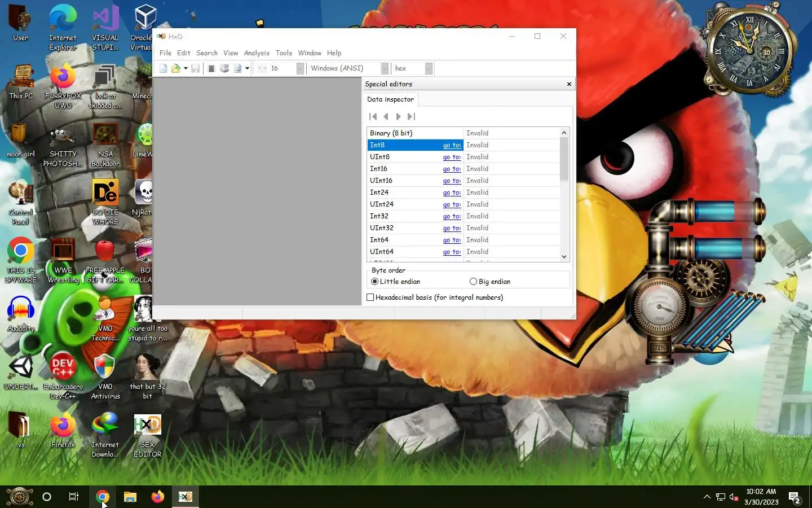Select the This PC desktop icon

tap(21, 82)
